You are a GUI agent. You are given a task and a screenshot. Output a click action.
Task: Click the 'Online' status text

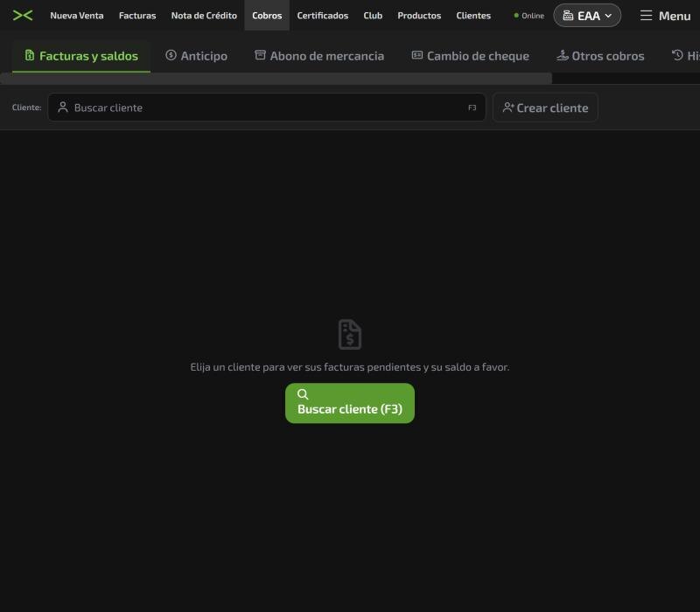533,16
